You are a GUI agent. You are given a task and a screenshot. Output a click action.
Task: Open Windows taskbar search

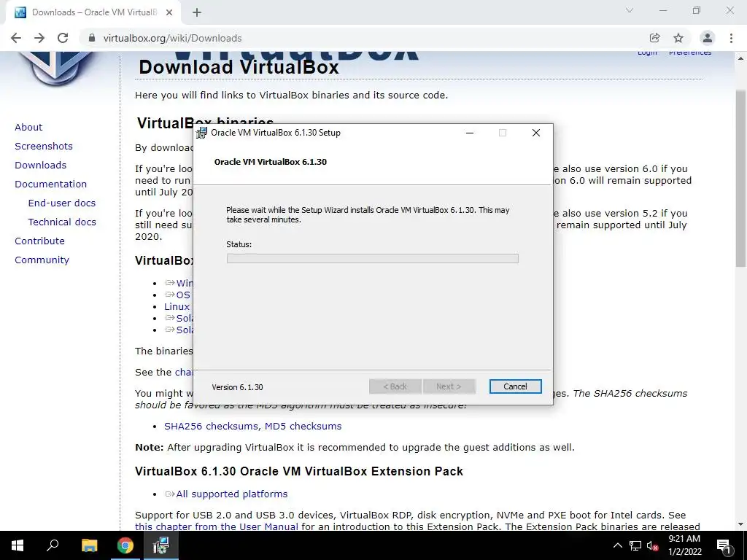[x=53, y=545]
